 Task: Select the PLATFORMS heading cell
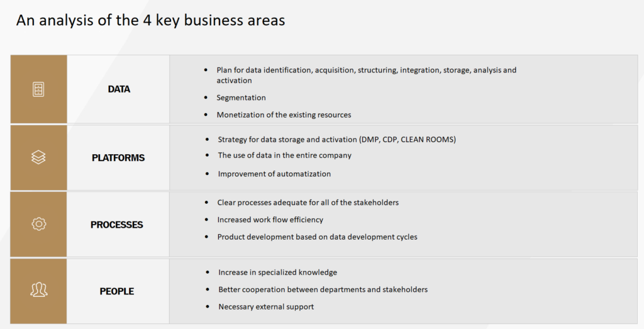(x=118, y=158)
